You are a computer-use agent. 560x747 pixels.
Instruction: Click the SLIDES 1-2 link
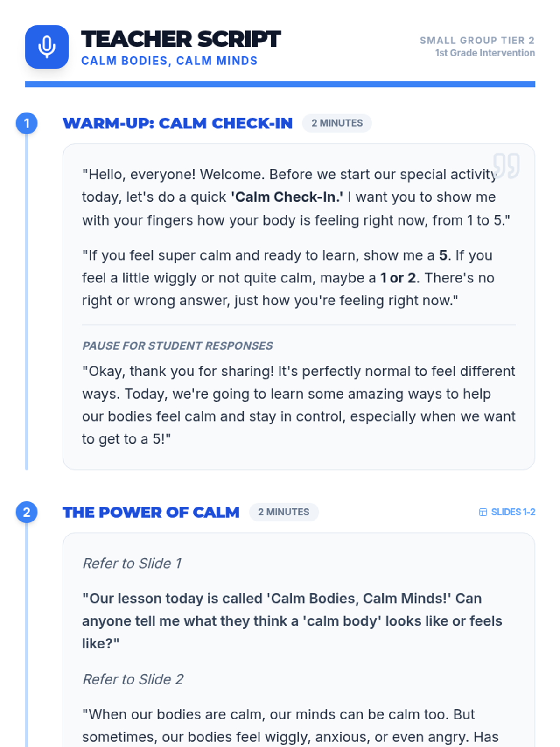pos(512,512)
